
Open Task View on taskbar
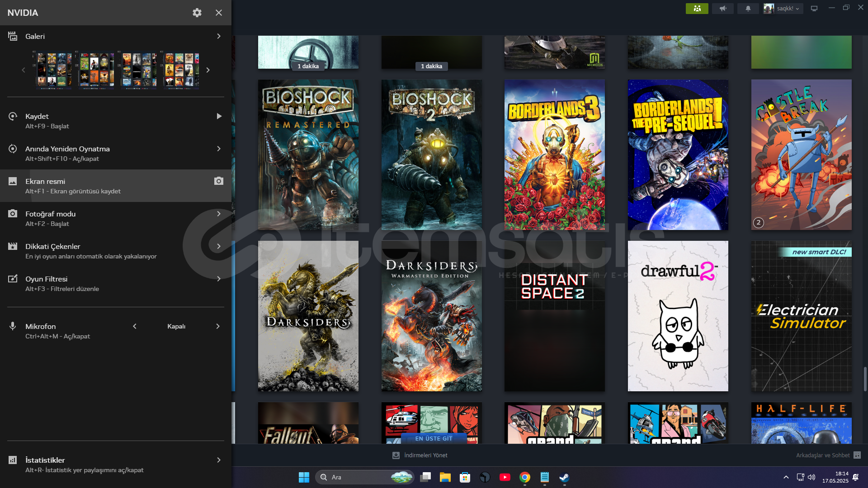point(425,477)
